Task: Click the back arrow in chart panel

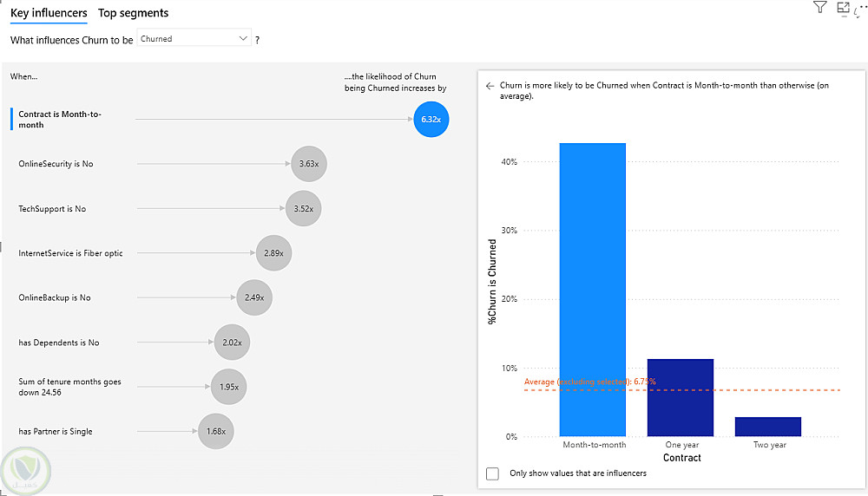Action: tap(490, 87)
